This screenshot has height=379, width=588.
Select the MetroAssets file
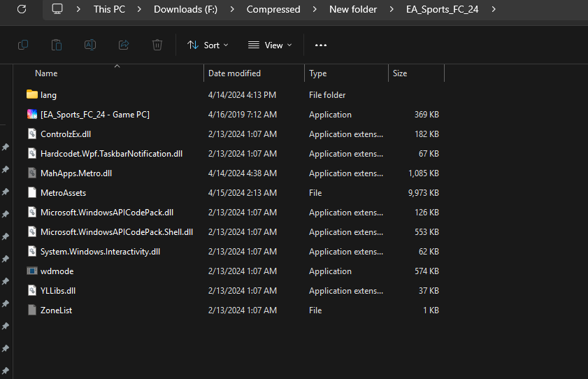(63, 192)
